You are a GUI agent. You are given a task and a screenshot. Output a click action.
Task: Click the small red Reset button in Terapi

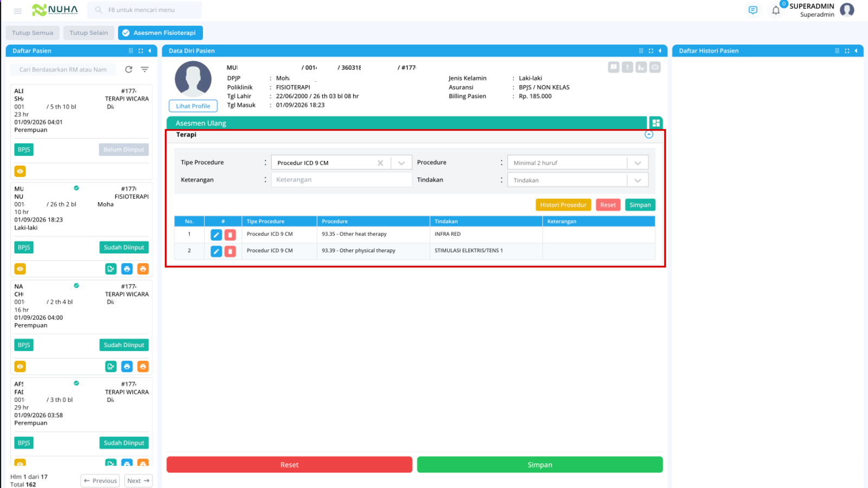(608, 205)
